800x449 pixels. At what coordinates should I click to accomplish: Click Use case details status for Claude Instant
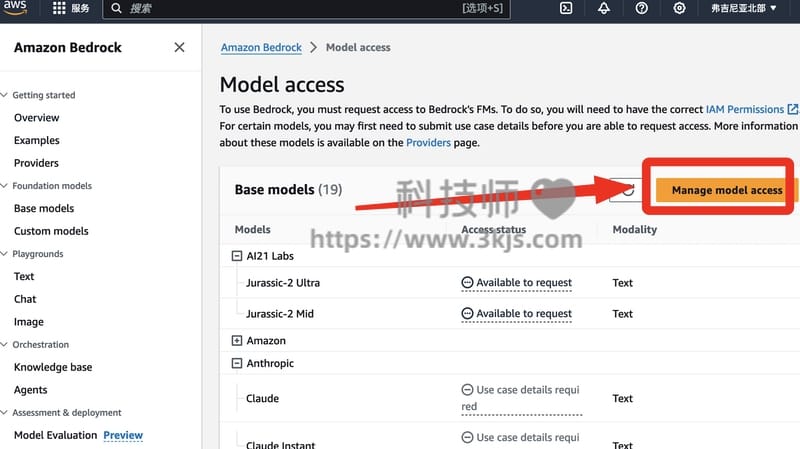521,438
